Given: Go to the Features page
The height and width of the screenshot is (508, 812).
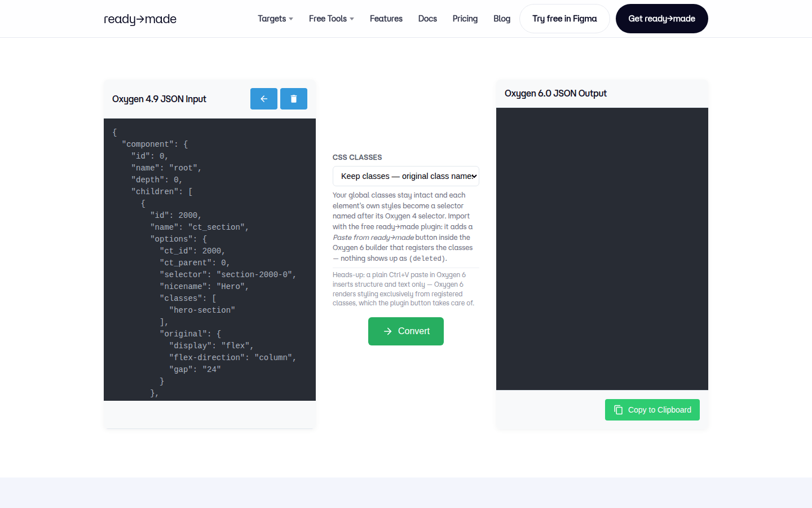Looking at the screenshot, I should pos(386,19).
